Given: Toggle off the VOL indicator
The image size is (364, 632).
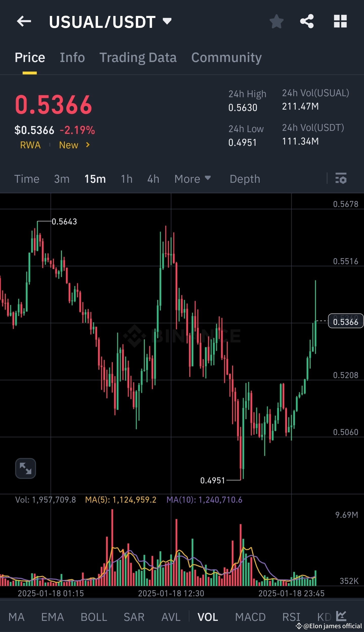Looking at the screenshot, I should click(x=208, y=617).
